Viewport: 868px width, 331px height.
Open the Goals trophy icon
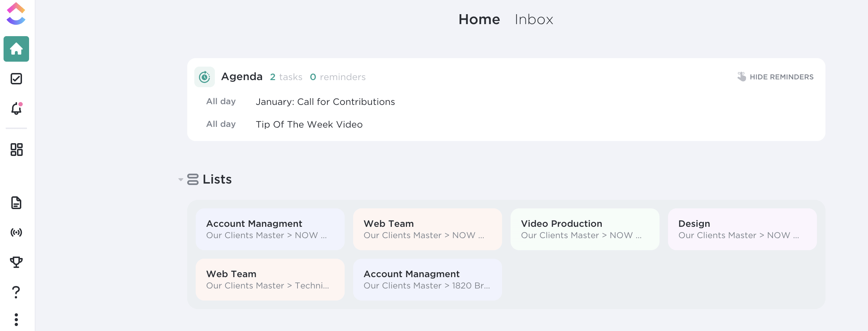16,262
